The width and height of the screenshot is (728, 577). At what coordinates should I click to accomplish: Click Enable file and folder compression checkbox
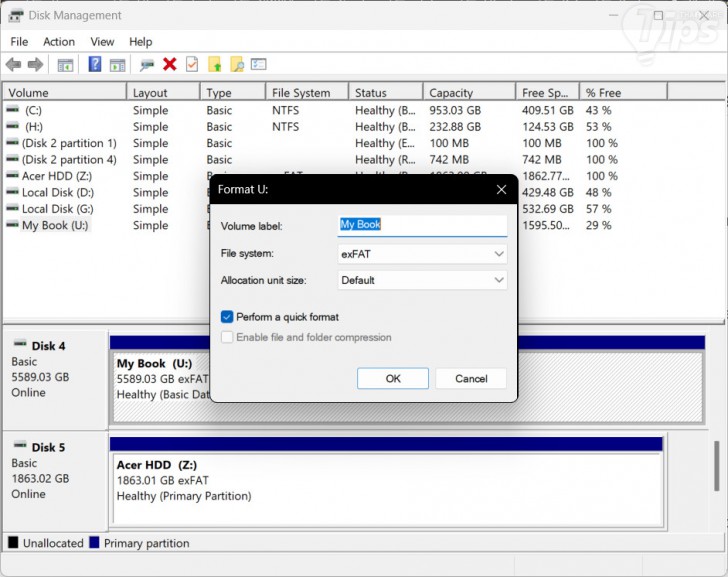point(227,337)
